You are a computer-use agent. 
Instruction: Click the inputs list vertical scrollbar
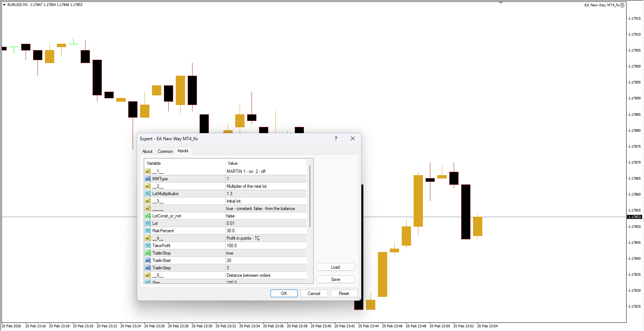pos(310,197)
